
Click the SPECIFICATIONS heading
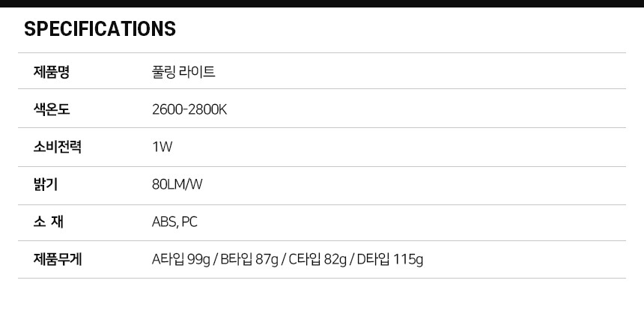[100, 29]
